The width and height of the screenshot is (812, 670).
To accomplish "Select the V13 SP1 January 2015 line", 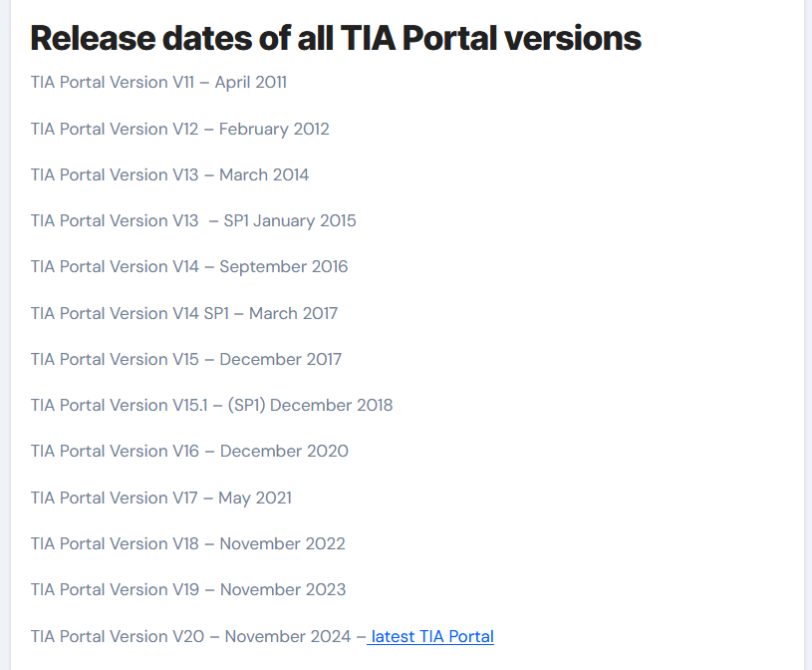I will (193, 220).
